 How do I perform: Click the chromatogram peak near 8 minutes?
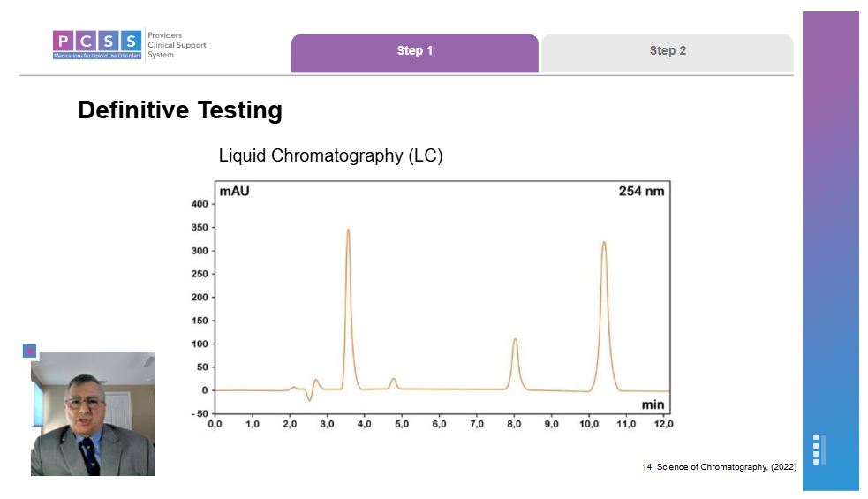click(x=515, y=340)
